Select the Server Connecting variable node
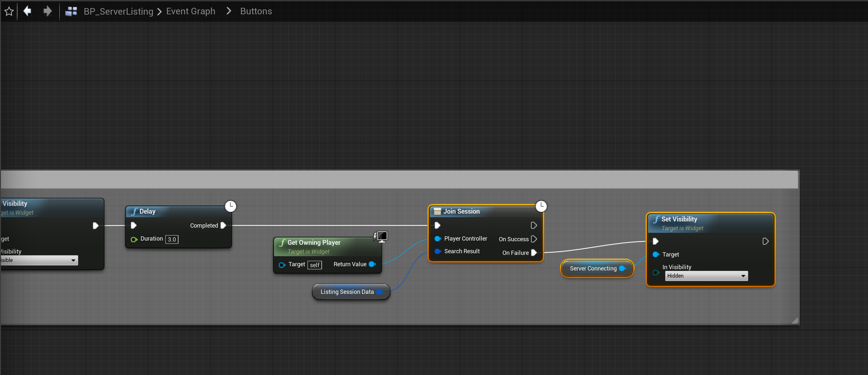Image resolution: width=868 pixels, height=375 pixels. (x=593, y=269)
